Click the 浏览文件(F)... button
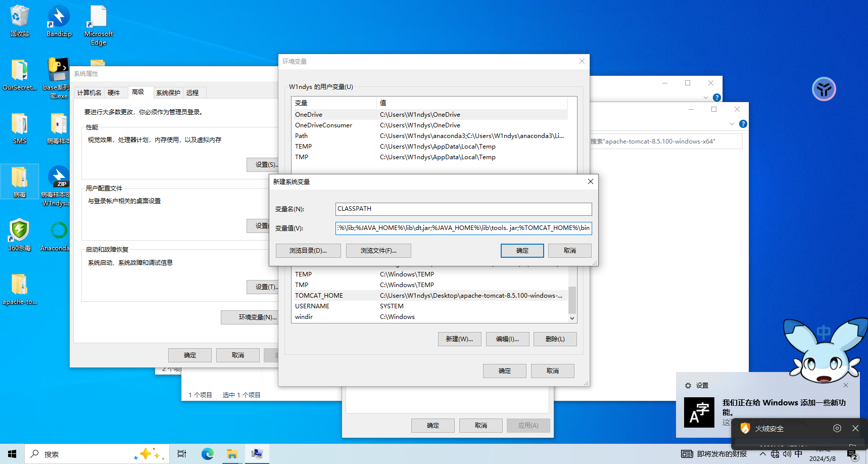The height and width of the screenshot is (464, 868). pyautogui.click(x=378, y=251)
